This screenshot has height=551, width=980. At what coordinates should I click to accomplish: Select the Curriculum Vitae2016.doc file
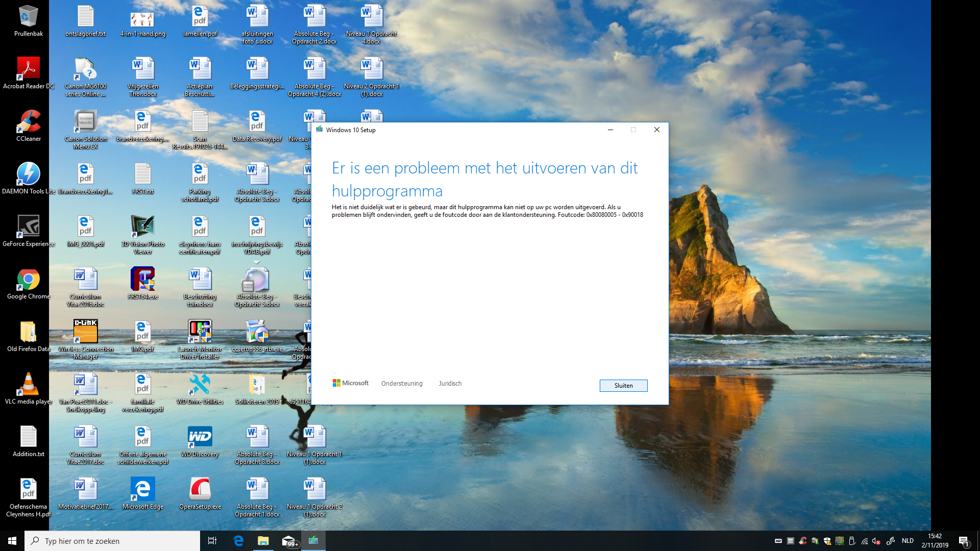pyautogui.click(x=86, y=287)
